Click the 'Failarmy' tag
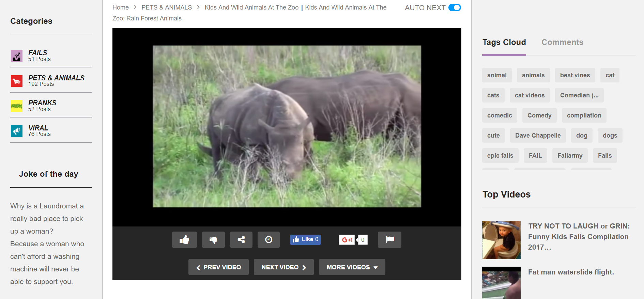The image size is (644, 299). (570, 156)
